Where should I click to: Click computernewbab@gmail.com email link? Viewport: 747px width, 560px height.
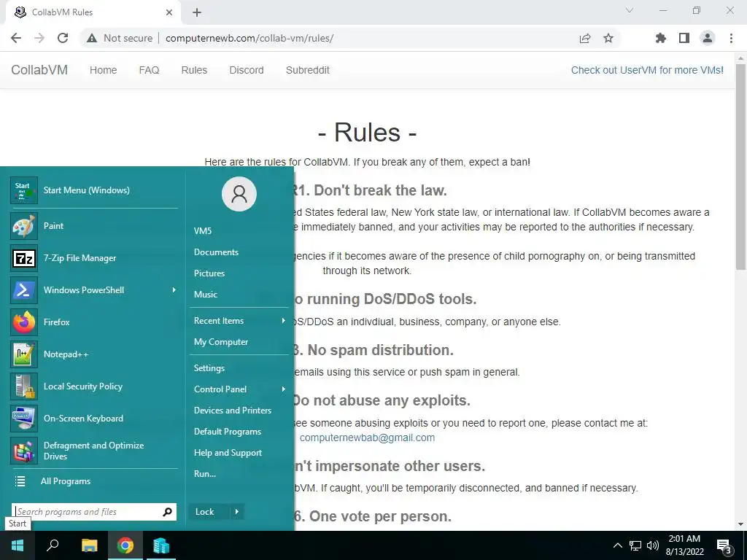tap(367, 437)
